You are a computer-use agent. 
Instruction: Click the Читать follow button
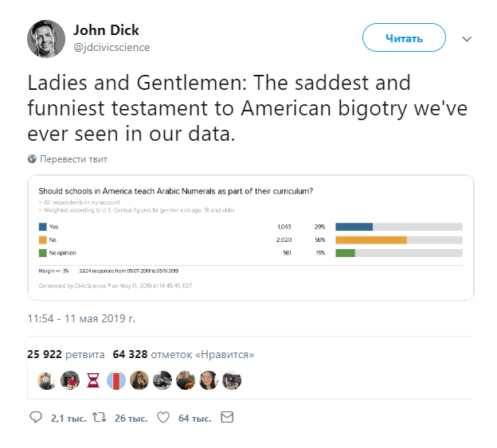click(404, 37)
